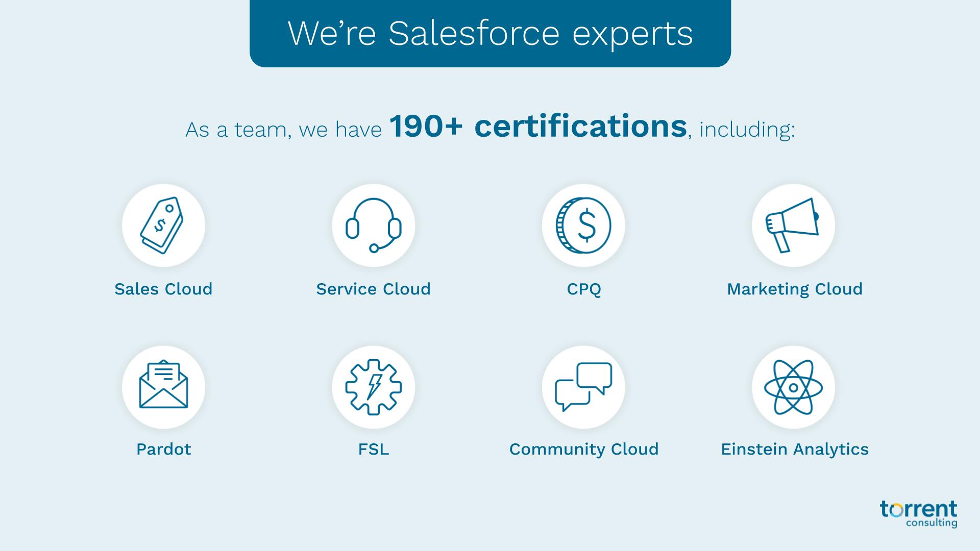Select the Sales Cloud label
The height and width of the screenshot is (551, 980).
[163, 289]
